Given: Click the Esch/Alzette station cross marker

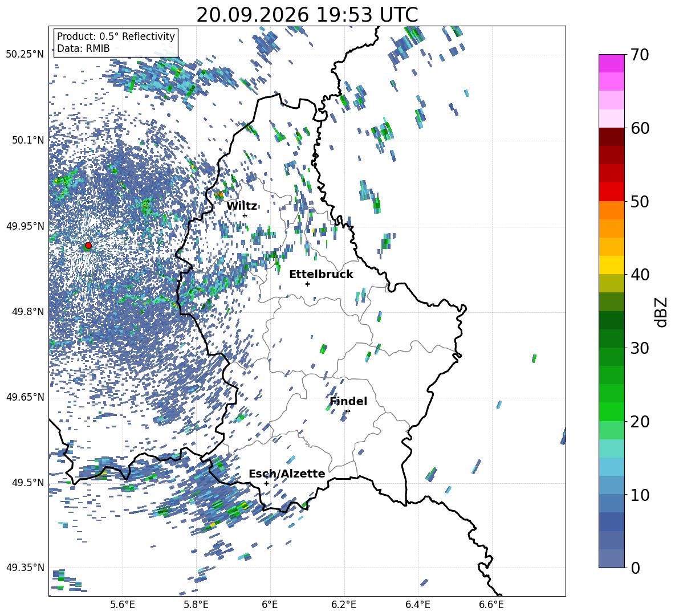Looking at the screenshot, I should [266, 483].
